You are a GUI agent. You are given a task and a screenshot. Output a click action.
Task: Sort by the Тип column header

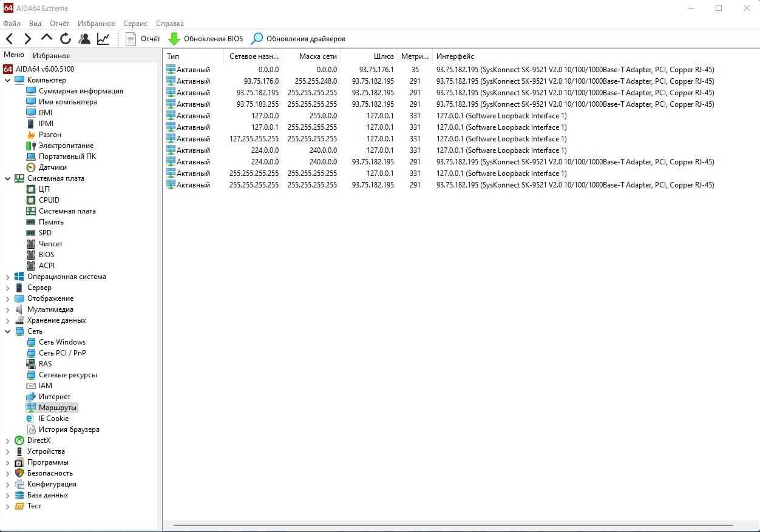[194, 56]
